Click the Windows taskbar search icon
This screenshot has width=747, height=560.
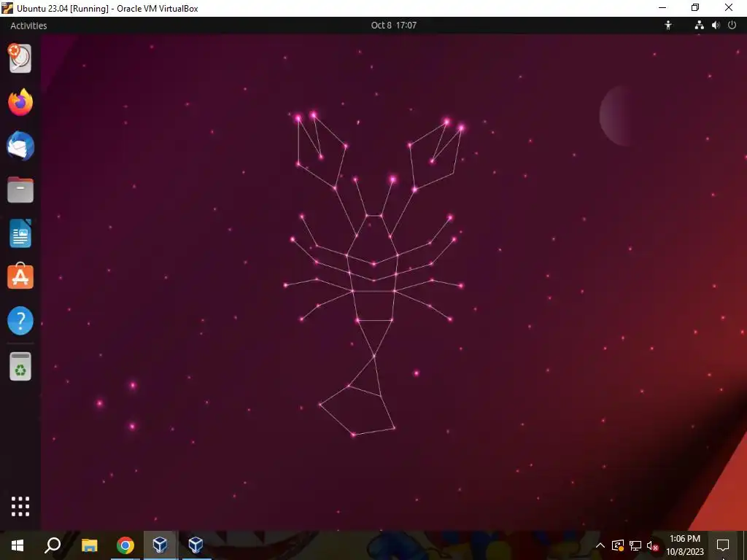point(53,545)
